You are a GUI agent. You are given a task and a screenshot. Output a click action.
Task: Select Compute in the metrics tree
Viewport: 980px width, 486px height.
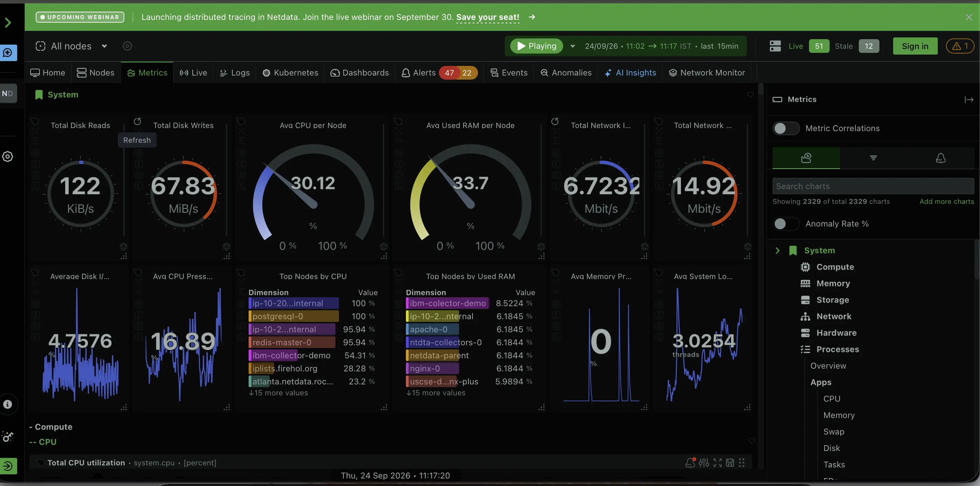click(x=835, y=267)
